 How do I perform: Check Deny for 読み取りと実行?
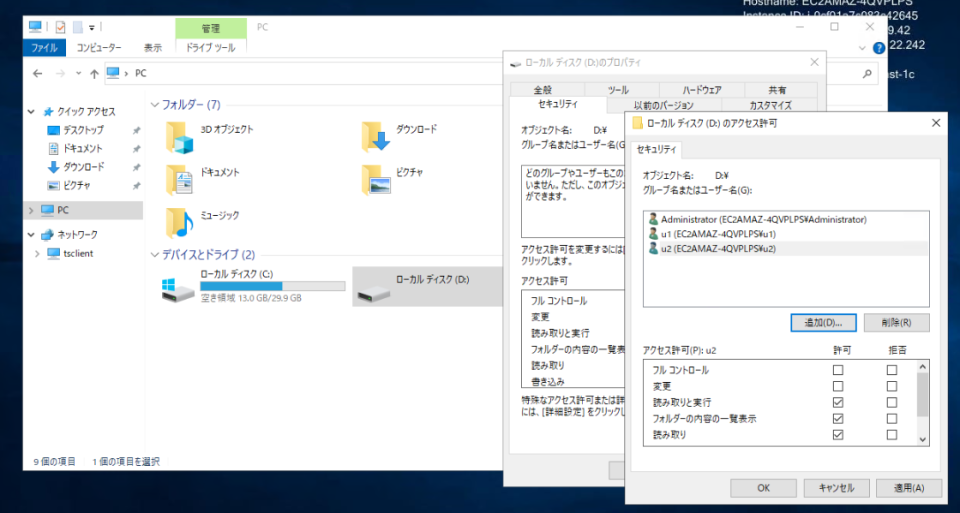(891, 403)
